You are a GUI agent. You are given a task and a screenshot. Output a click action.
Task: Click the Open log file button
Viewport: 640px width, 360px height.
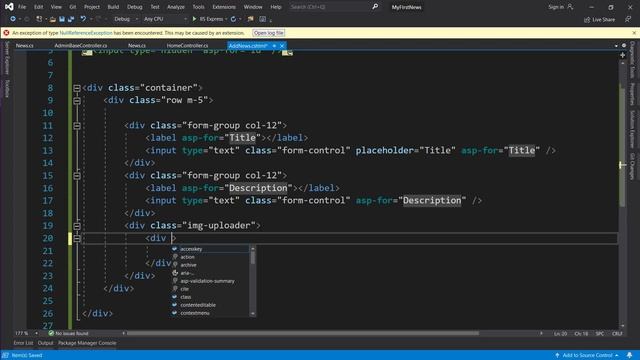[269, 33]
